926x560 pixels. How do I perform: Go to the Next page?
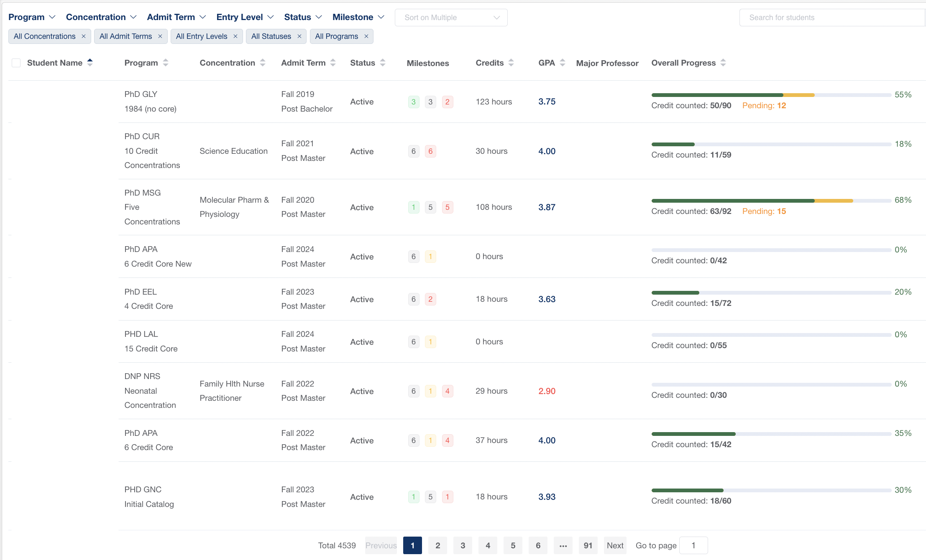[615, 545]
